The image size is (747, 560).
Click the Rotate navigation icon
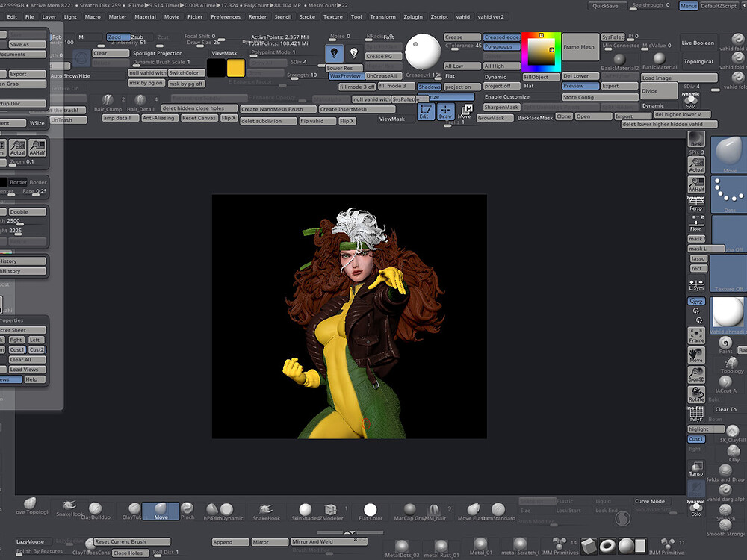coord(696,394)
